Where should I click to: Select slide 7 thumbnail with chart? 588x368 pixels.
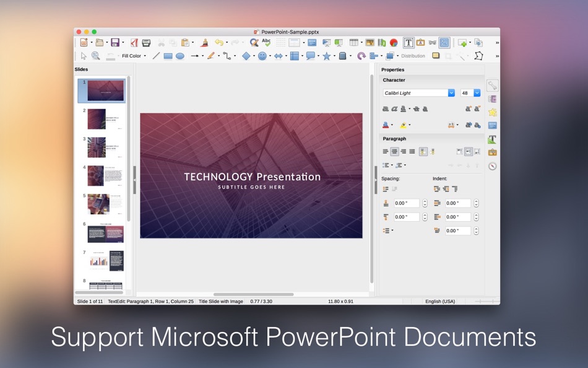click(106, 261)
